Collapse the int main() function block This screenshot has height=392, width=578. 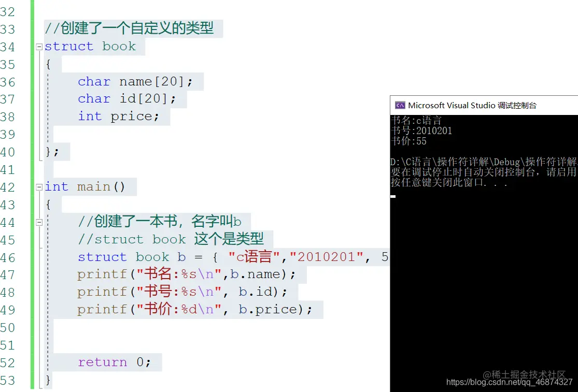(39, 187)
